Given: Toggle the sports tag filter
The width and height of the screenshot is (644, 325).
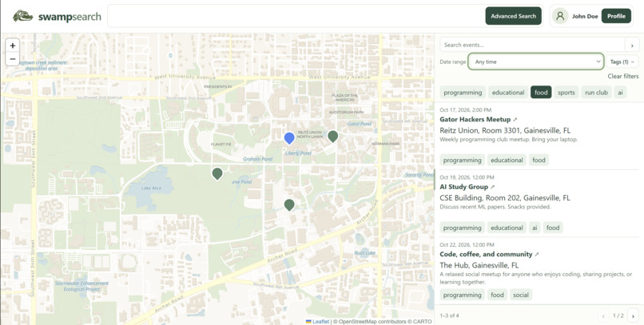Looking at the screenshot, I should [x=566, y=93].
